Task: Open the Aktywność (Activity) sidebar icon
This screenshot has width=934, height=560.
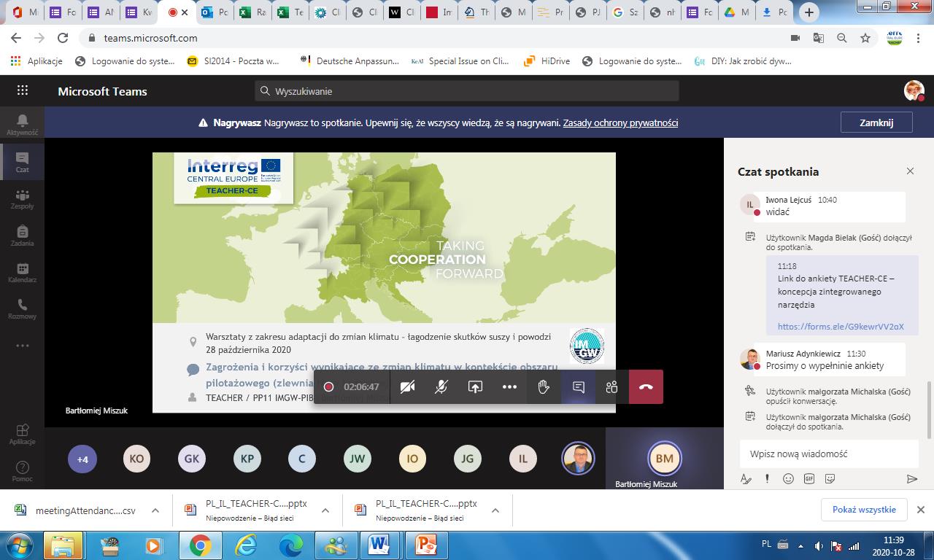Action: click(22, 125)
